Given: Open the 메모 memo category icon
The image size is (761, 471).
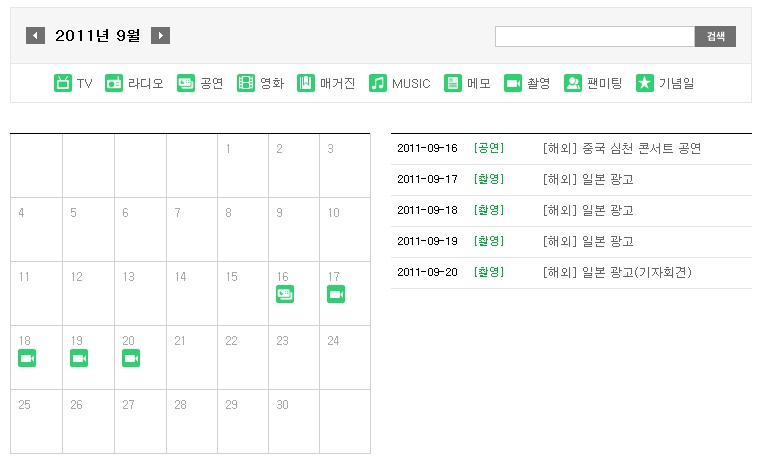Looking at the screenshot, I should 453,83.
